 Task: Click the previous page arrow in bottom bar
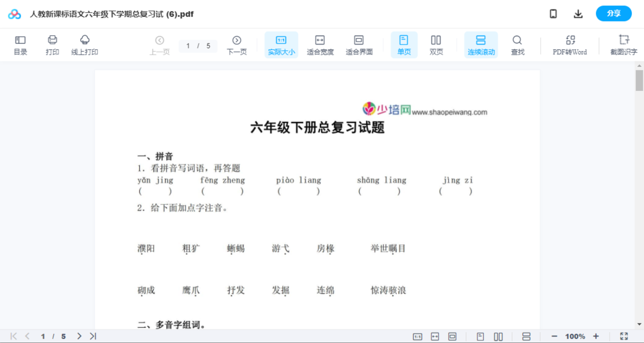click(27, 336)
